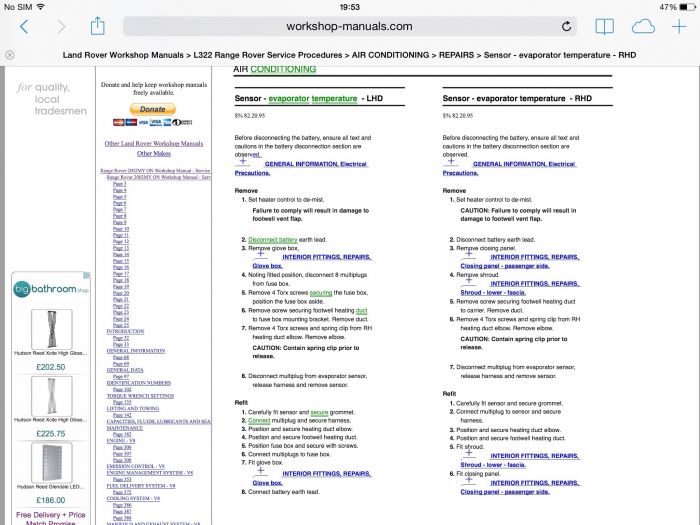Reload the workshop-manuals.com page
700x525 pixels.
pos(566,26)
